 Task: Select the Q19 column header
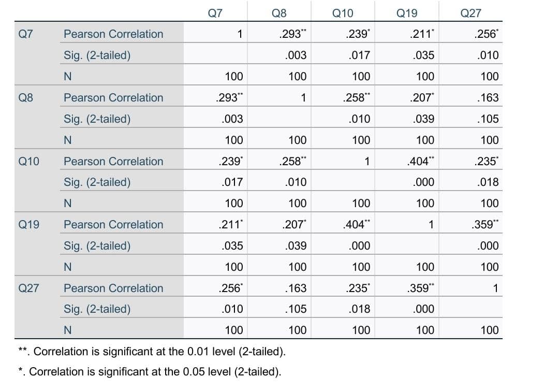[406, 14]
